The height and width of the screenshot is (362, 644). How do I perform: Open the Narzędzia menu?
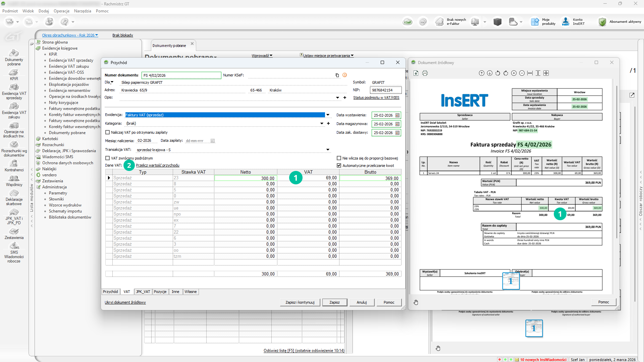[83, 11]
